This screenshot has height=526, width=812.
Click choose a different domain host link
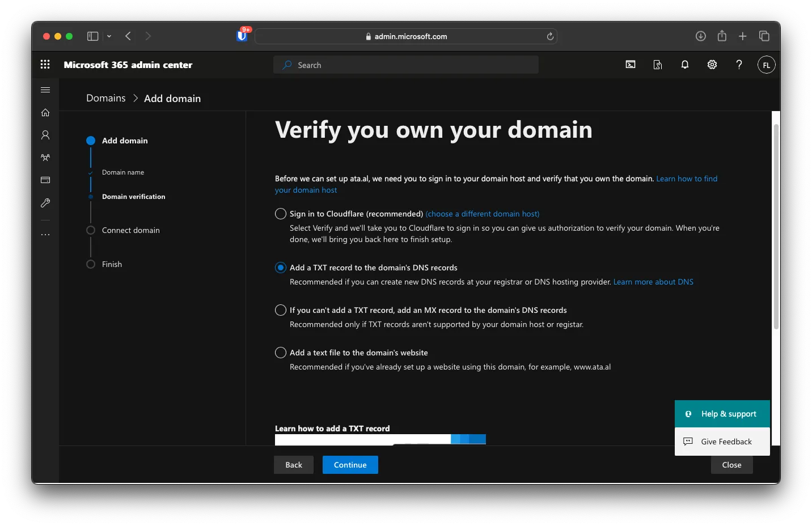[x=483, y=214]
